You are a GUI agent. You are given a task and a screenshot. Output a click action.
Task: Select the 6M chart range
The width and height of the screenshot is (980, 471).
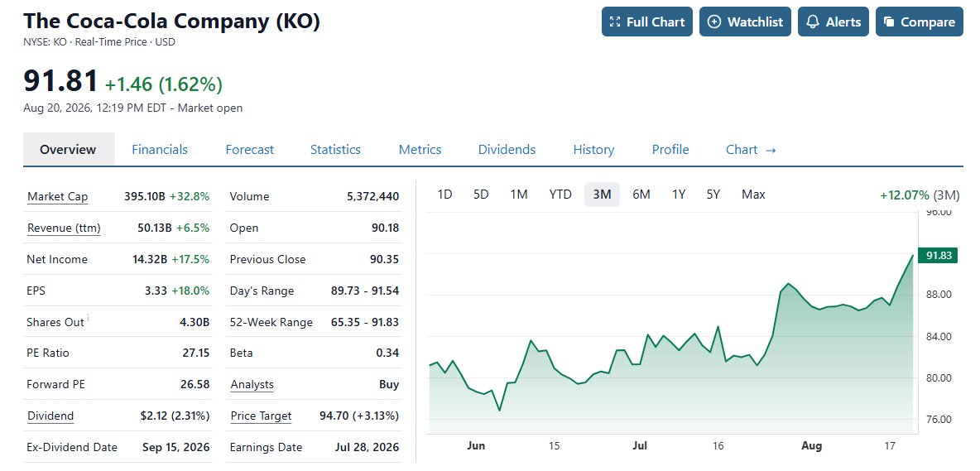coord(641,195)
